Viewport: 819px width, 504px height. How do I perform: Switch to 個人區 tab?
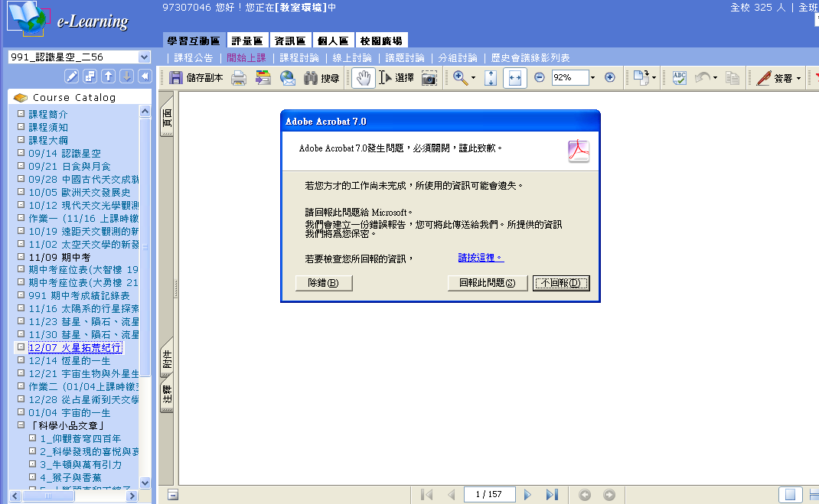pos(333,41)
